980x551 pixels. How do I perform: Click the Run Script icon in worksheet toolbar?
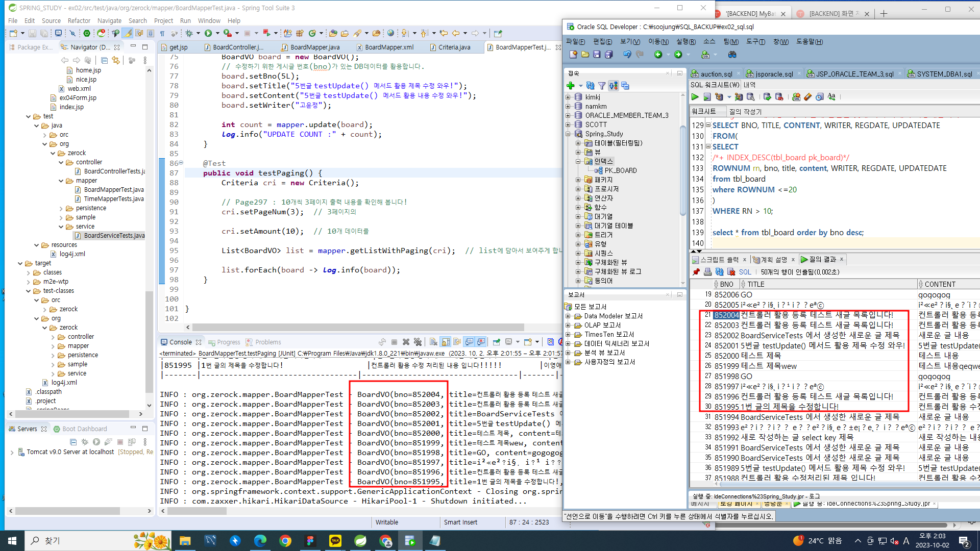(x=707, y=97)
